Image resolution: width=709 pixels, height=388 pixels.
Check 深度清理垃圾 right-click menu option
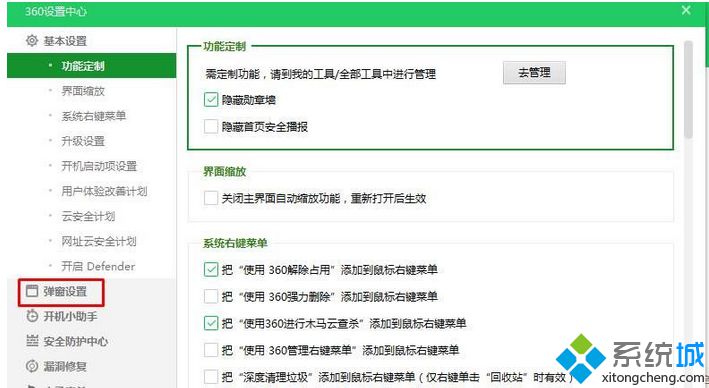pyautogui.click(x=211, y=377)
